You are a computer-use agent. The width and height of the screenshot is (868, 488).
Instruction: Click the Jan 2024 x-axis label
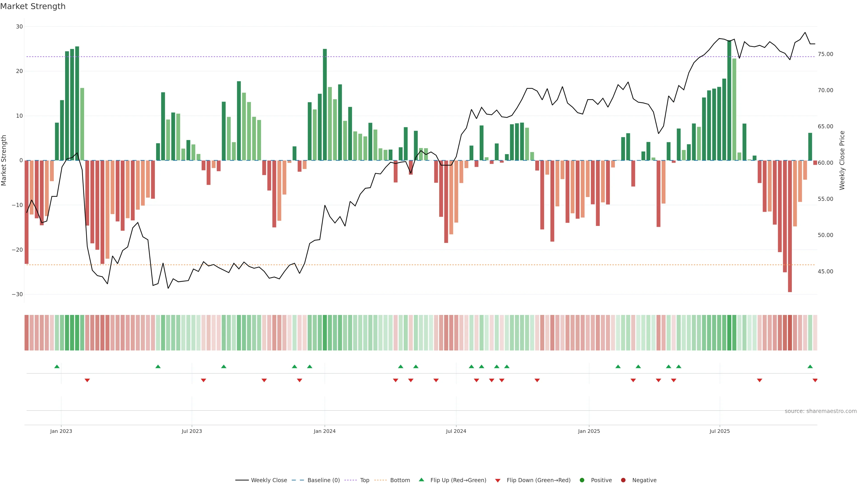point(325,431)
